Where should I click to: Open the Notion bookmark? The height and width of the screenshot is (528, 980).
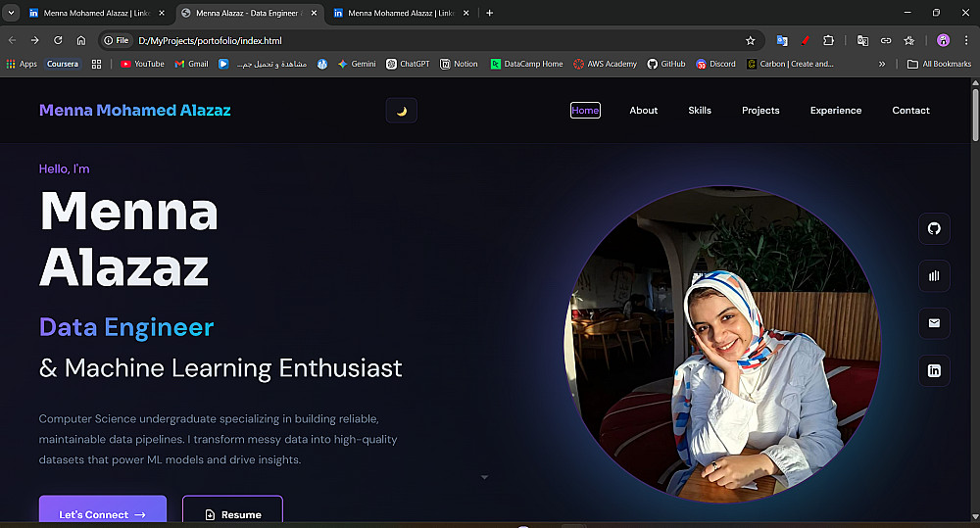click(x=460, y=64)
